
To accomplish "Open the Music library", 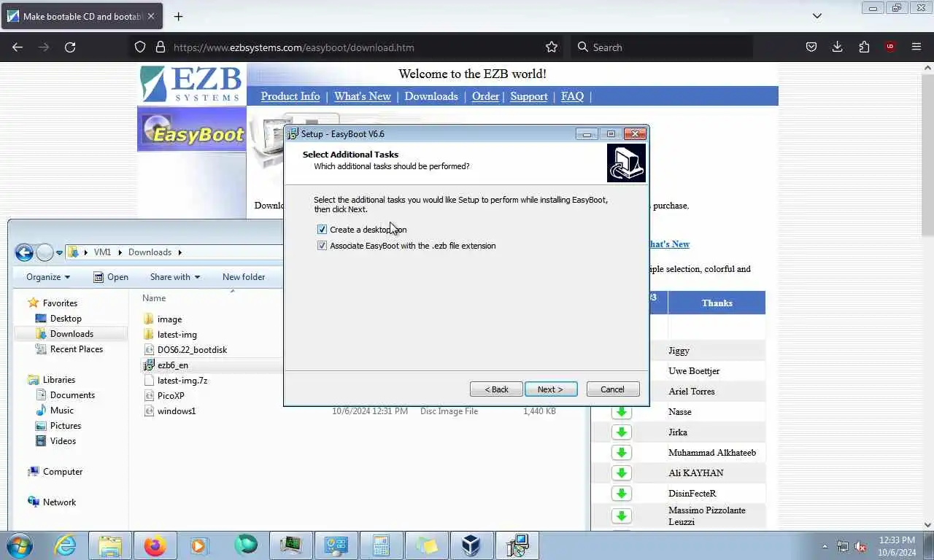I will 62,411.
